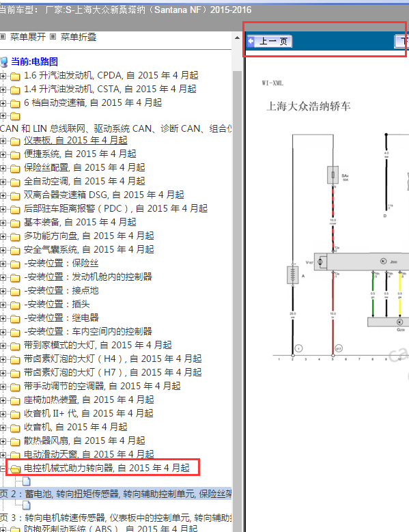Select 收音机 II+ 代 tree item
This screenshot has height=532, width=409.
coord(89,413)
